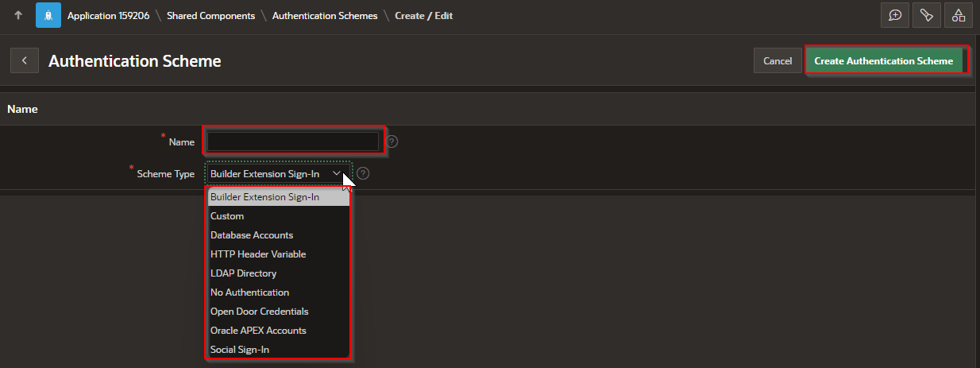This screenshot has width=980, height=368.
Task: Choose the No Authentication option
Action: click(278, 292)
